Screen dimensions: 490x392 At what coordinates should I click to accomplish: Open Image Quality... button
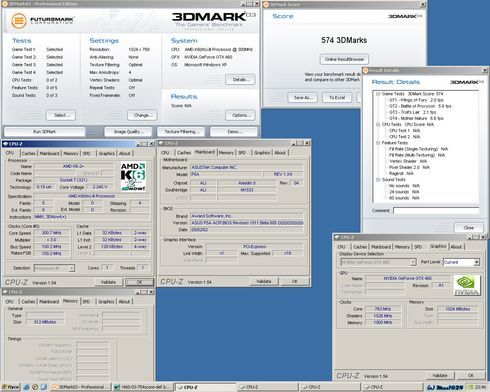[x=128, y=132]
